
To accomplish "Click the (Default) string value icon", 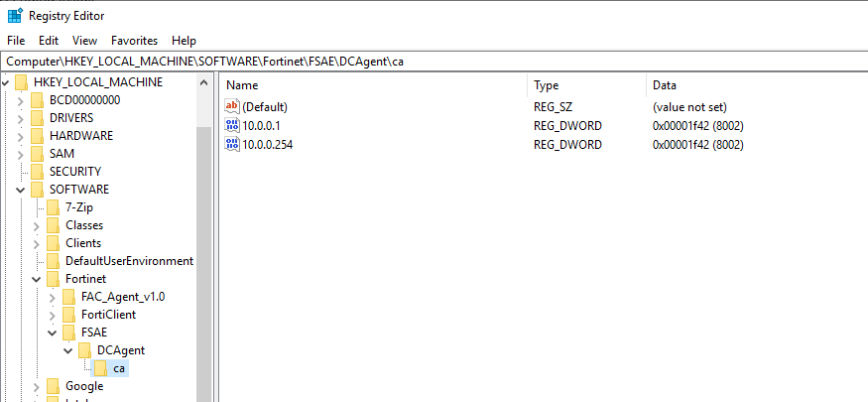I will (x=233, y=107).
